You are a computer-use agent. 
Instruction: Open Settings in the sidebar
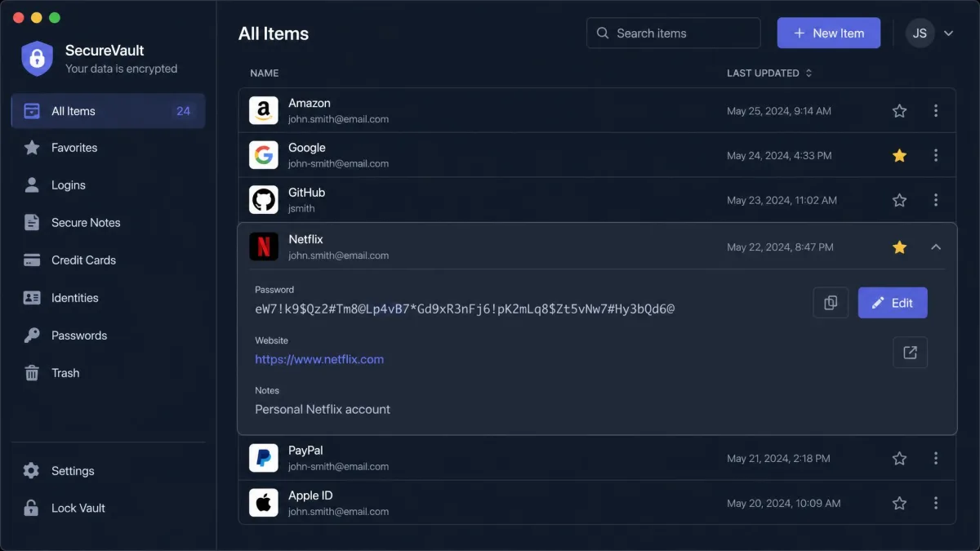click(x=108, y=471)
